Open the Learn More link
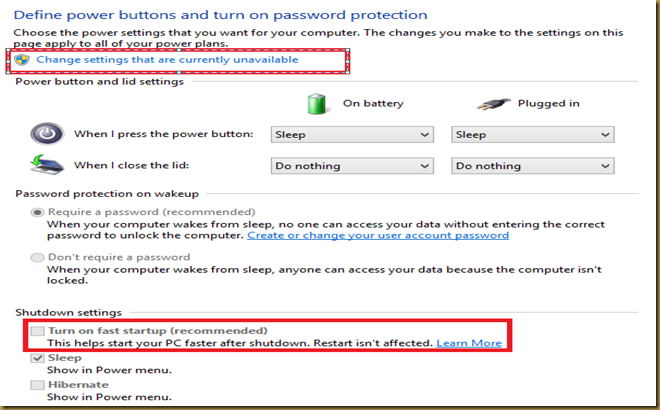 pos(467,343)
